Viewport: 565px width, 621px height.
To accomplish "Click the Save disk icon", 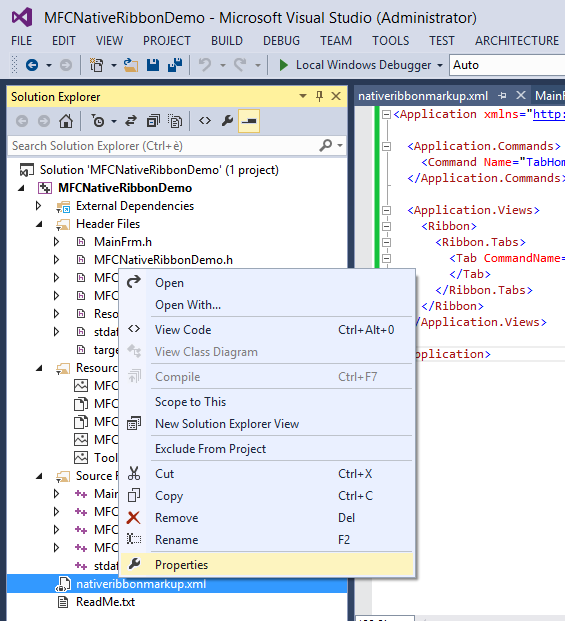I will pos(153,65).
